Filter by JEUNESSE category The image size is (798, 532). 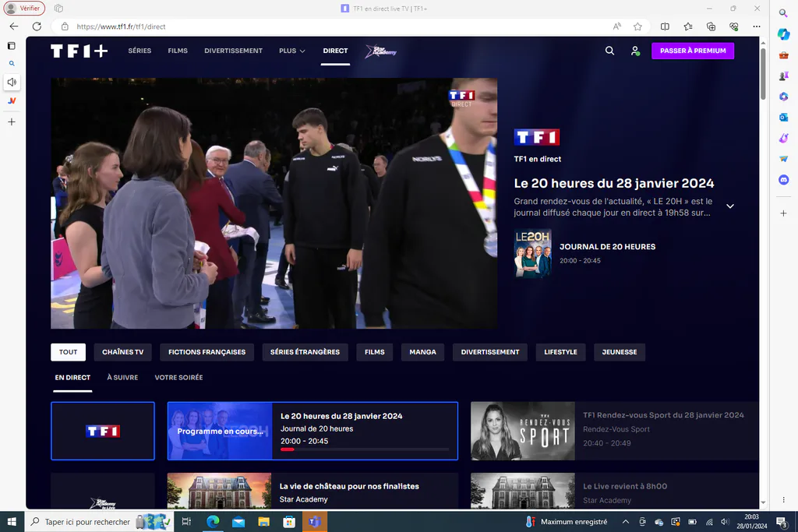620,352
